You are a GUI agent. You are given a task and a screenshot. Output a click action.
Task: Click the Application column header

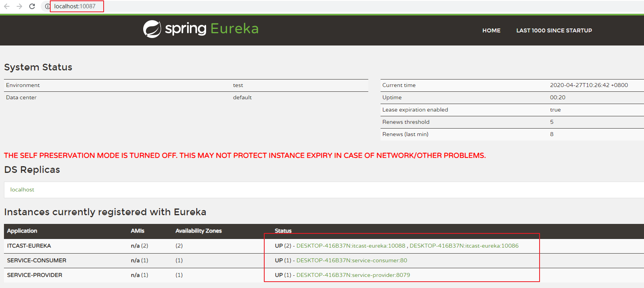tap(22, 231)
